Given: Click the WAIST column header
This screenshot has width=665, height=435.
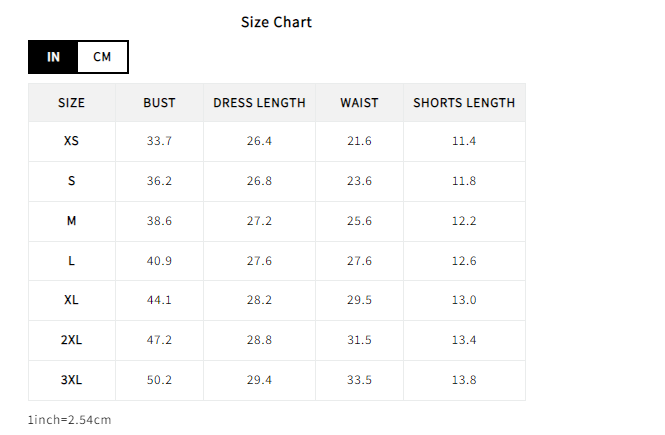Looking at the screenshot, I should 359,103.
